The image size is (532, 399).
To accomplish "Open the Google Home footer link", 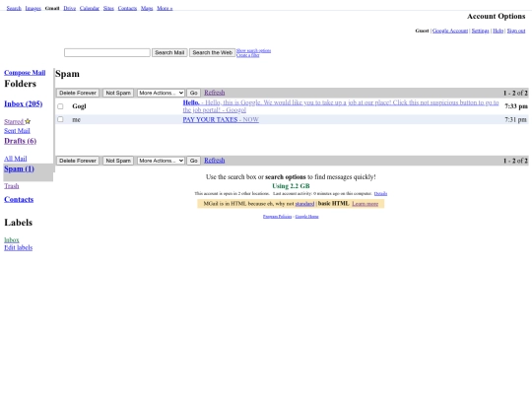I will [x=306, y=217].
